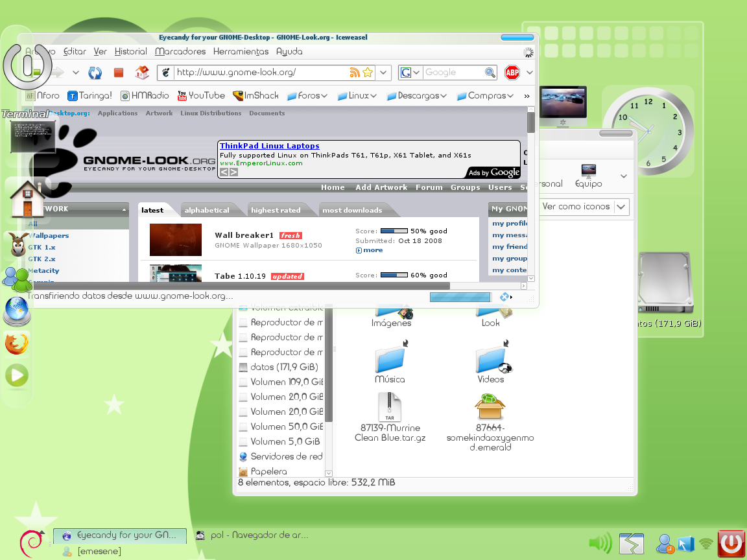Screen dimensions: 747x560
Task: Stop loading with the red stop icon
Action: point(119,73)
